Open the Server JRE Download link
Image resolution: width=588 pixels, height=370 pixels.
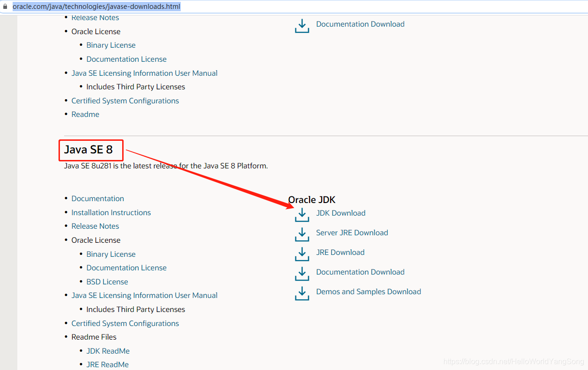(x=352, y=232)
